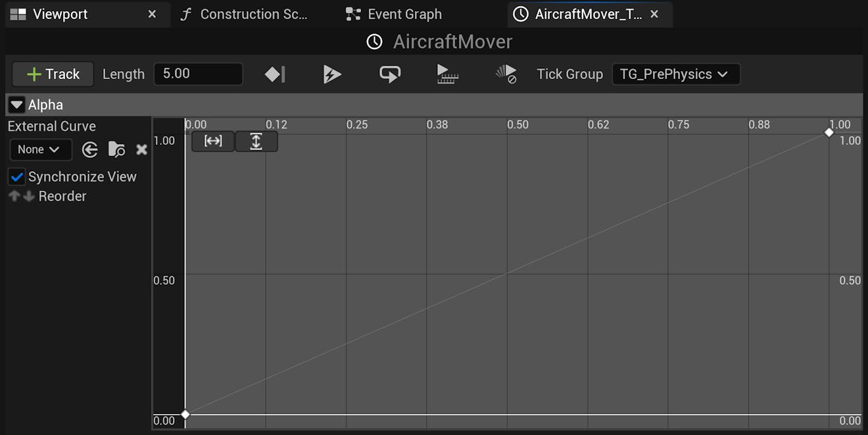The height and width of the screenshot is (435, 868).
Task: Uncheck Synchronize View checkbox
Action: pyautogui.click(x=17, y=177)
